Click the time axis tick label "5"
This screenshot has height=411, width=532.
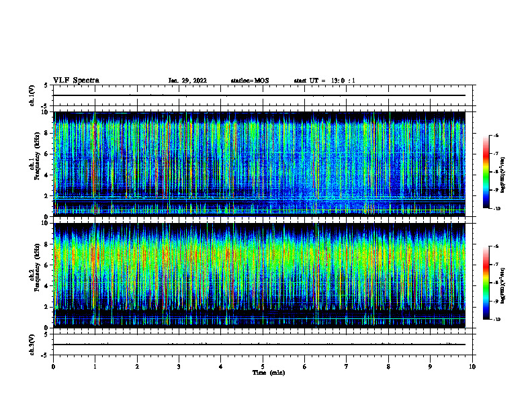click(x=263, y=367)
